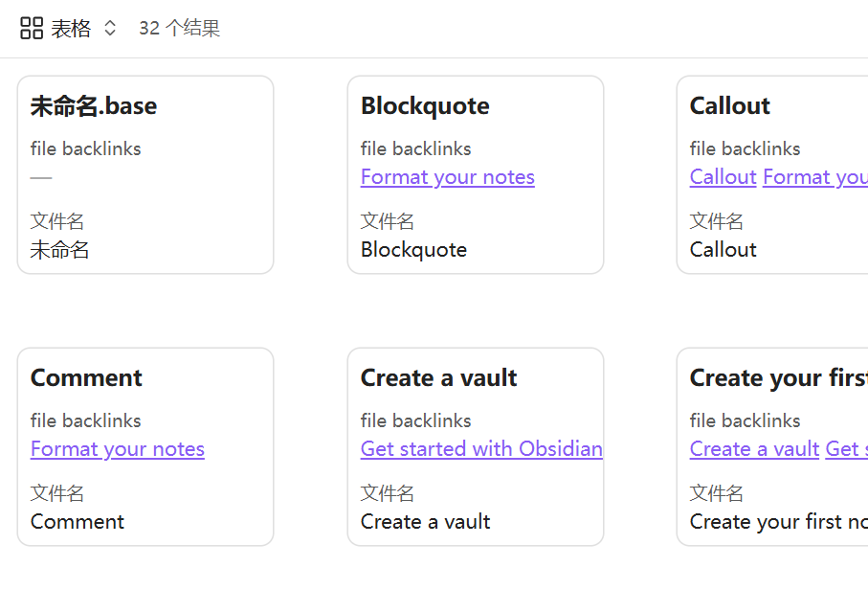Expand the view chevron arrows next to 表格

point(110,29)
